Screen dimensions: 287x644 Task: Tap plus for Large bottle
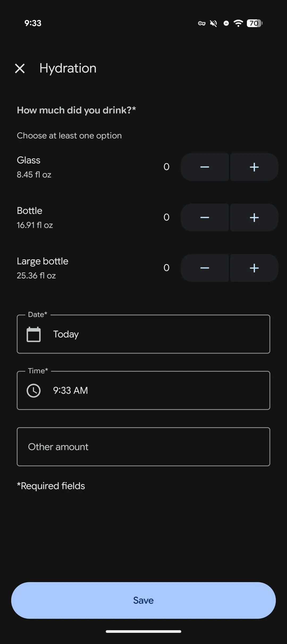[x=254, y=268]
